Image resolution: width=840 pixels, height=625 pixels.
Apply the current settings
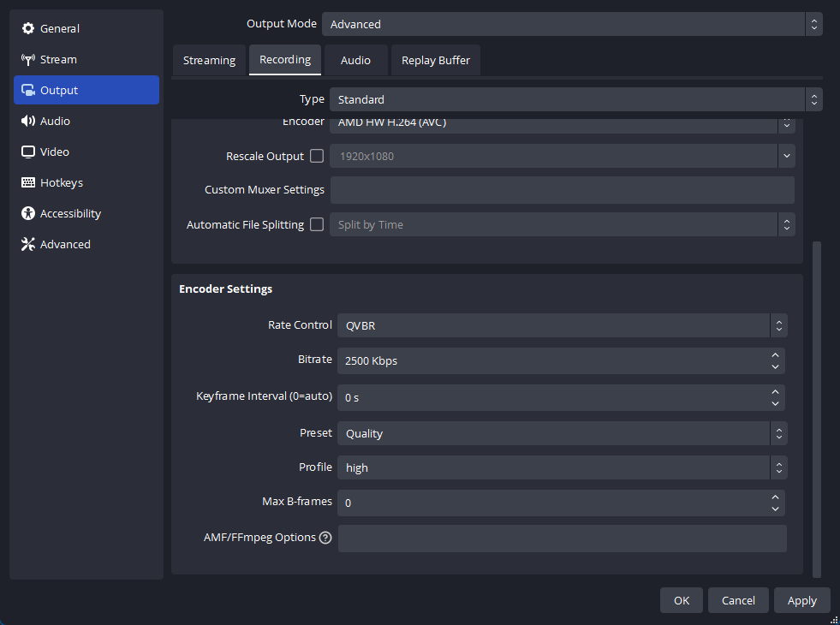[801, 600]
